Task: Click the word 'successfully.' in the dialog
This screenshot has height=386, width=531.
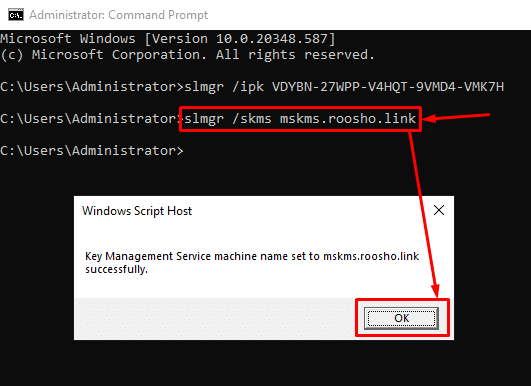Action: tap(116, 270)
